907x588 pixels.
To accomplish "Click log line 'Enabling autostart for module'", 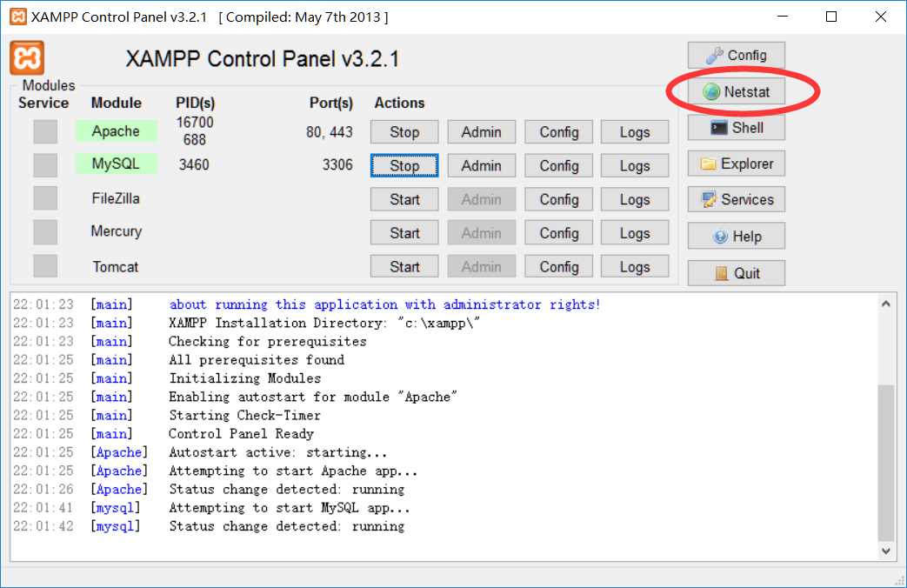I will pyautogui.click(x=312, y=397).
